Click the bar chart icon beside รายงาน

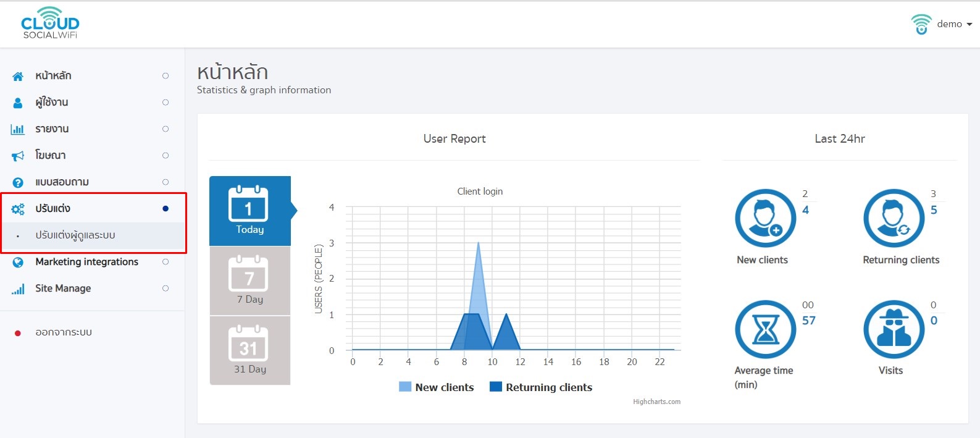click(18, 129)
